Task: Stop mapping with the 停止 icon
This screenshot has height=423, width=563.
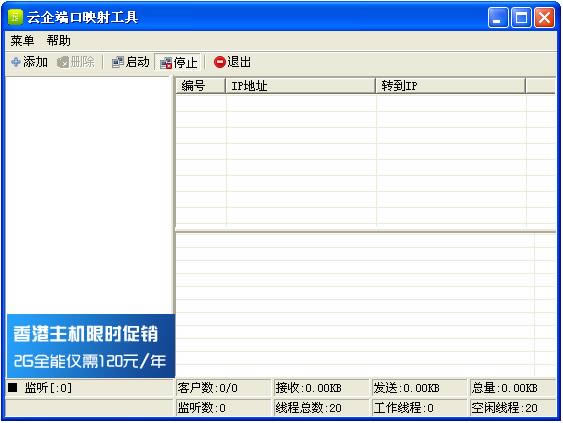Action: (x=166, y=63)
